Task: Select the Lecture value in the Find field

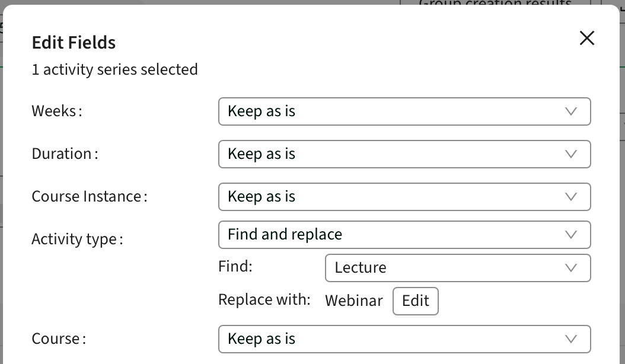Action: pos(360,268)
